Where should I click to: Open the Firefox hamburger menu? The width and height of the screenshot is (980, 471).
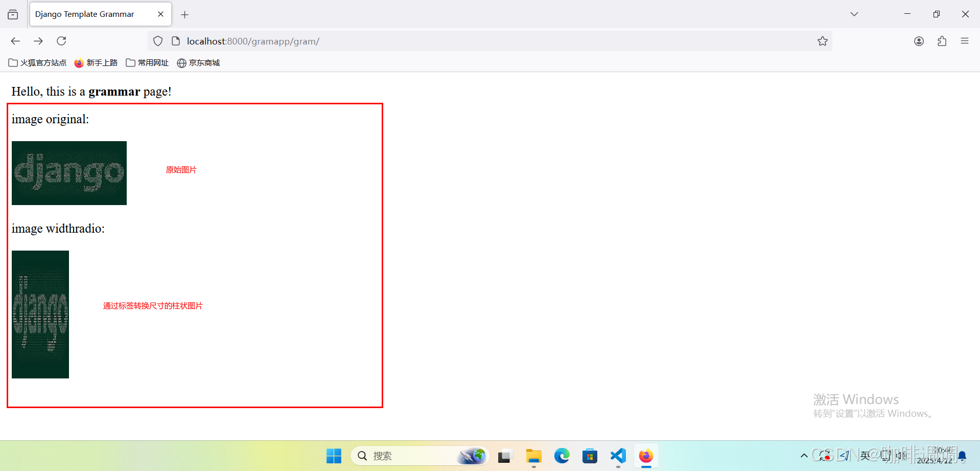965,41
